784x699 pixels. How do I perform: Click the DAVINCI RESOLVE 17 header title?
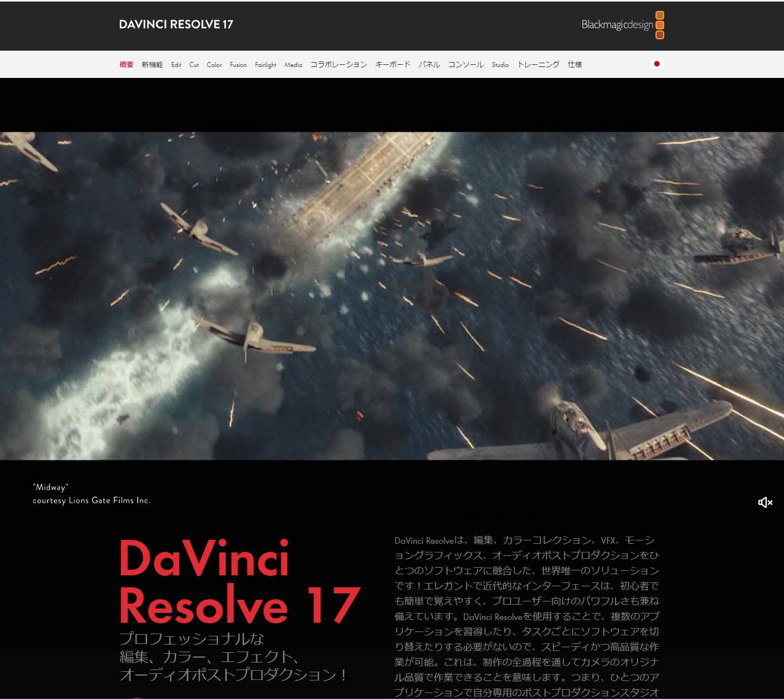[x=176, y=25]
